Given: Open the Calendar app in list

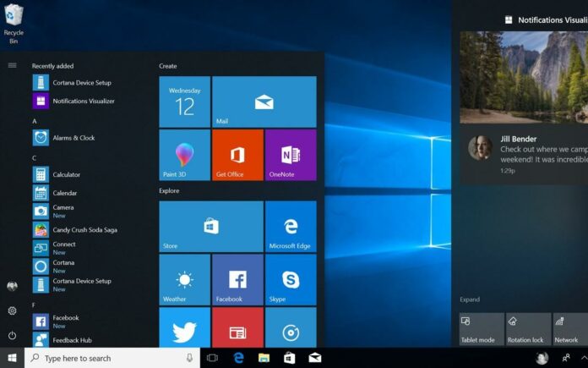Looking at the screenshot, I should [x=55, y=193].
